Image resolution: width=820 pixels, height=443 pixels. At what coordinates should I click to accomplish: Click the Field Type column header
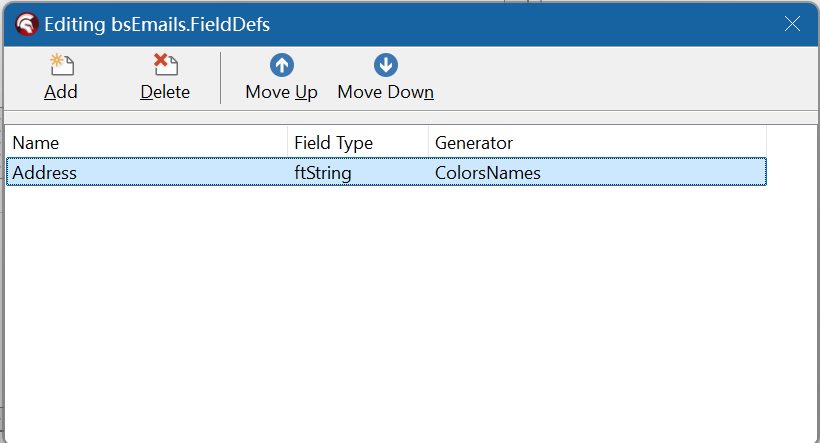(357, 143)
